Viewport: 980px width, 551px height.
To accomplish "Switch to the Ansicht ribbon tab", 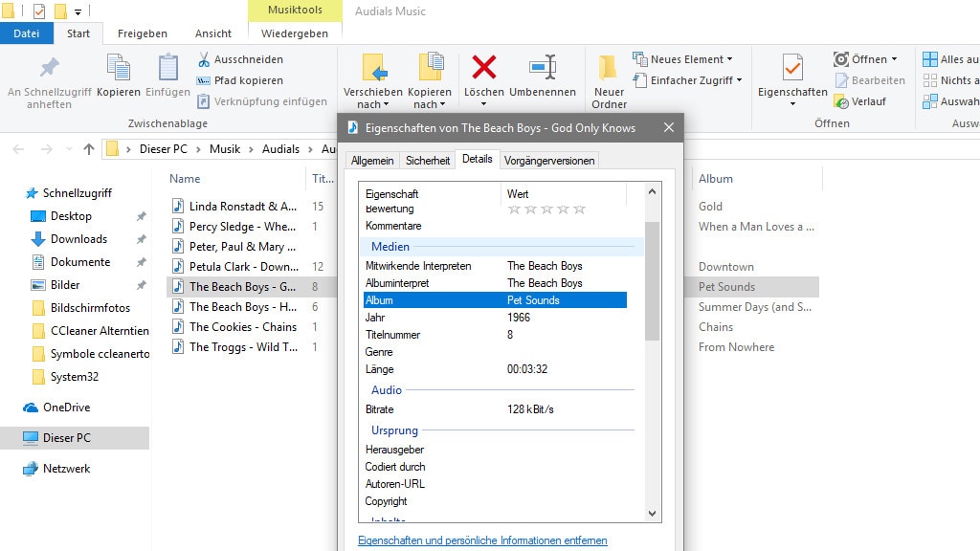I will [x=213, y=33].
